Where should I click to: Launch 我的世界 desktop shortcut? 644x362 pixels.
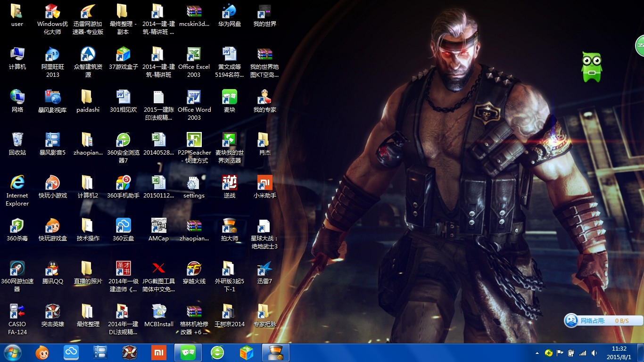click(x=264, y=16)
